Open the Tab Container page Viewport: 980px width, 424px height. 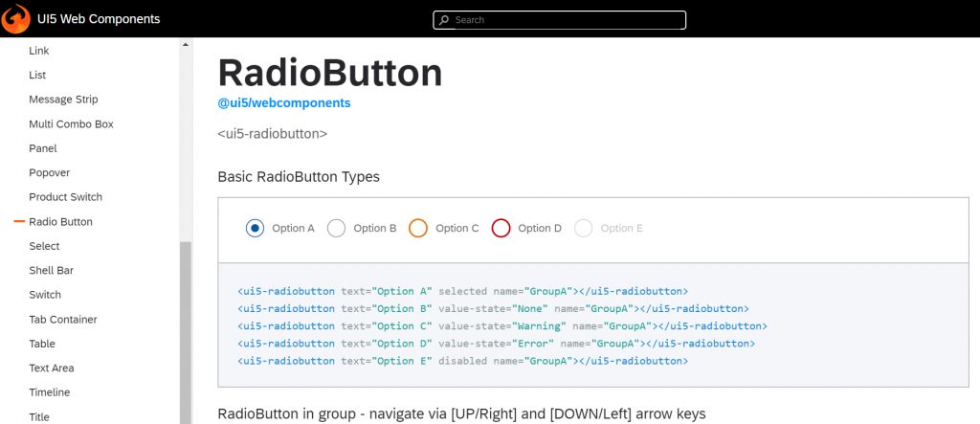click(63, 320)
